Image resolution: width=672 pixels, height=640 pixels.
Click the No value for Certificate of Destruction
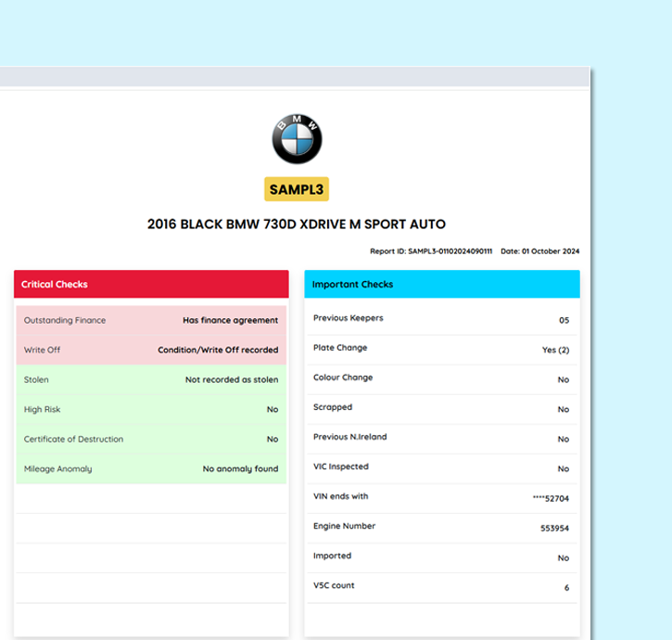coord(273,440)
